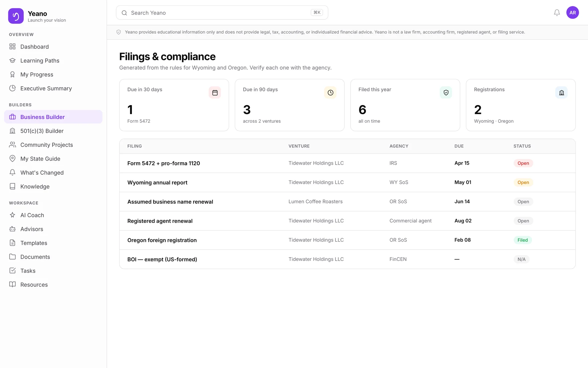Open the Wyoming annual report row

(x=347, y=182)
